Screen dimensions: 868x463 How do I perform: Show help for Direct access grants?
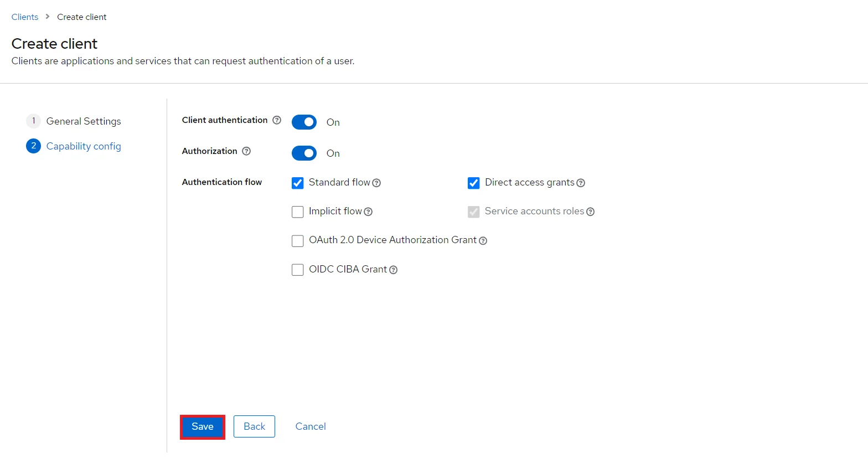coord(581,183)
